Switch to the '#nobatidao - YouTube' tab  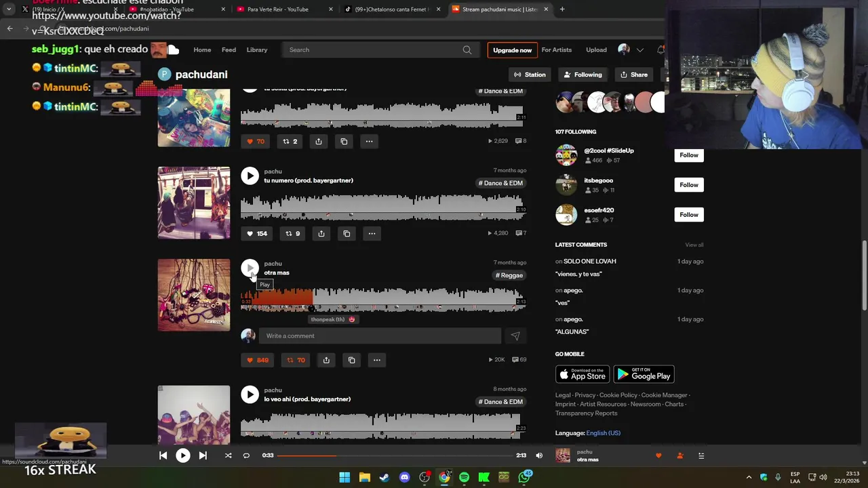[167, 9]
